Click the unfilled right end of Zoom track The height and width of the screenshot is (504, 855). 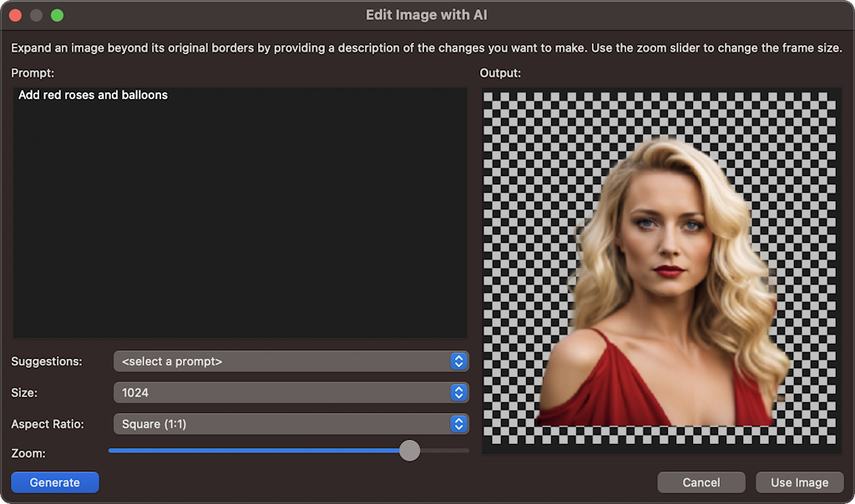(x=451, y=451)
